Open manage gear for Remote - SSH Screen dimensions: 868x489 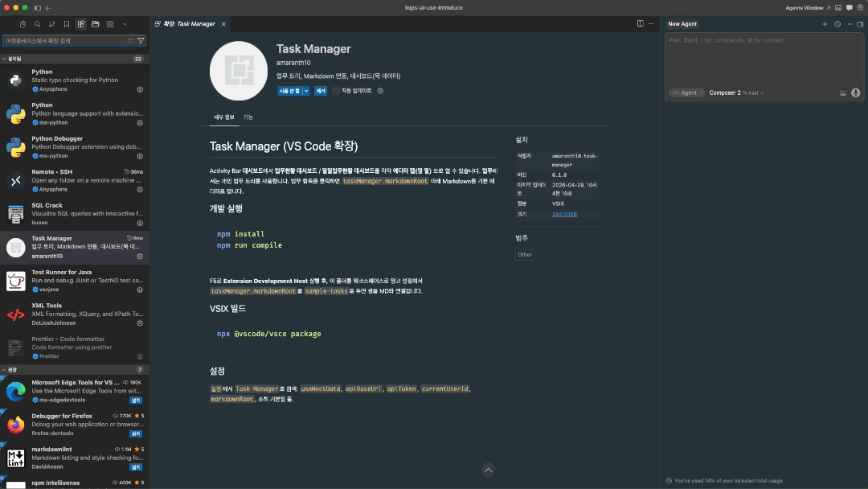point(140,189)
